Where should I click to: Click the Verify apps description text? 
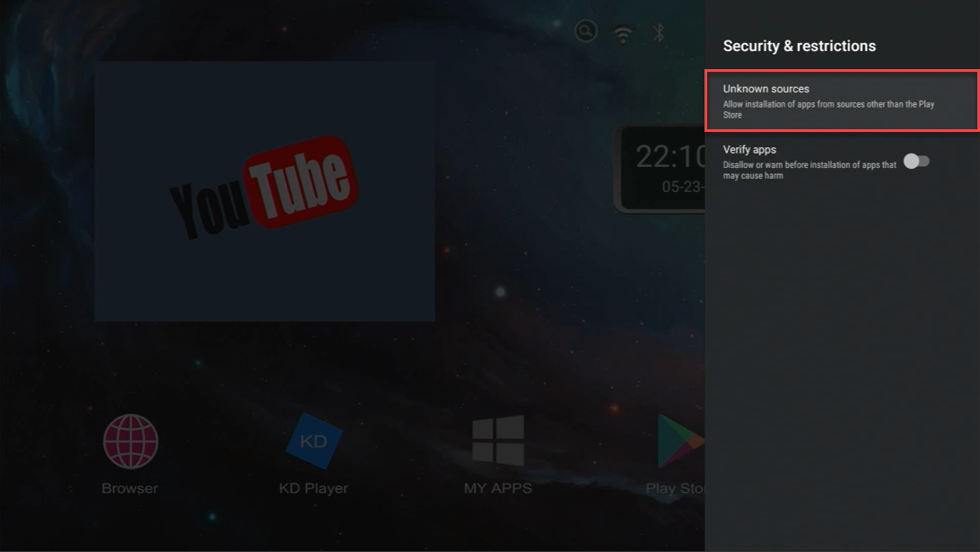(x=809, y=170)
